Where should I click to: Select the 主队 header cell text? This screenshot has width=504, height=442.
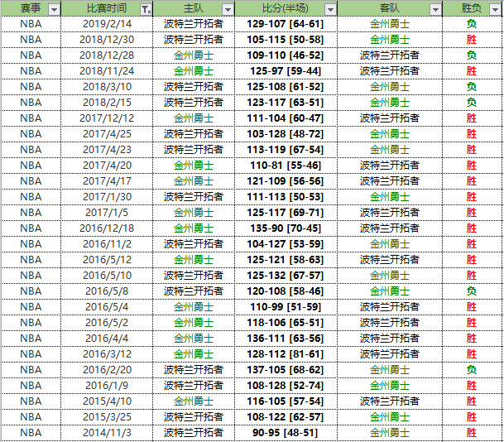pos(194,8)
